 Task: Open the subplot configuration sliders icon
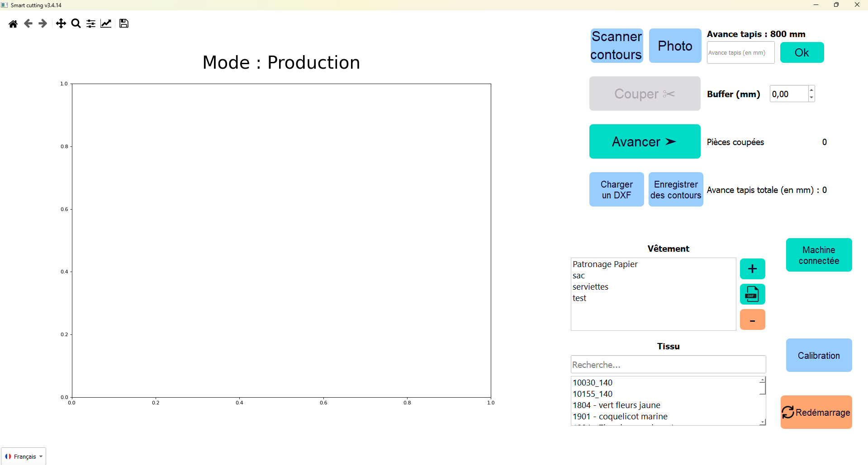[91, 23]
